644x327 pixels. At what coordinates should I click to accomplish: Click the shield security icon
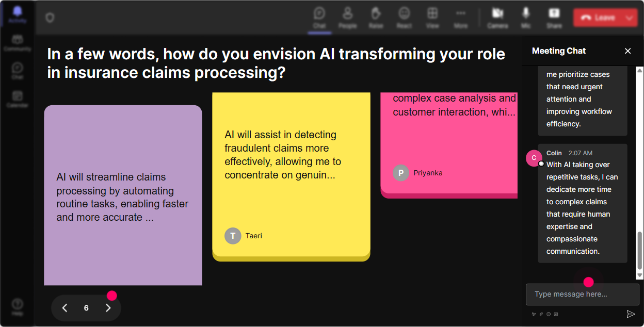click(x=50, y=18)
